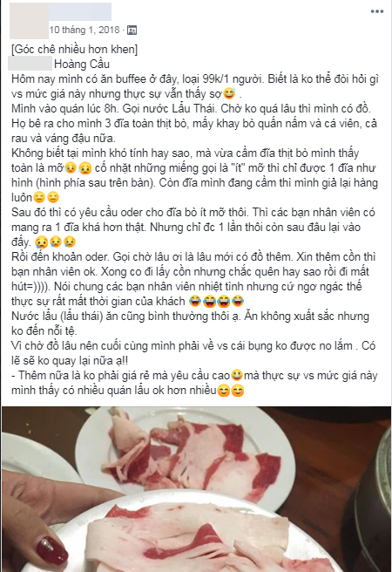Click the final blushing emoji after 'hơn nhiều'
Screen dimensions: 392x572
pos(238,391)
